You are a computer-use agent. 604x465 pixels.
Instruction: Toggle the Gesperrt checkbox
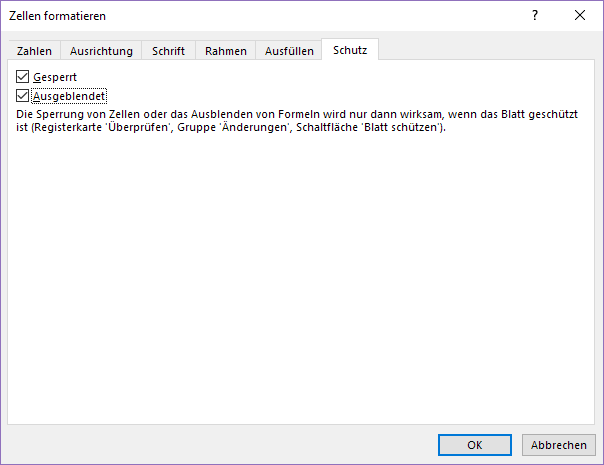point(23,76)
